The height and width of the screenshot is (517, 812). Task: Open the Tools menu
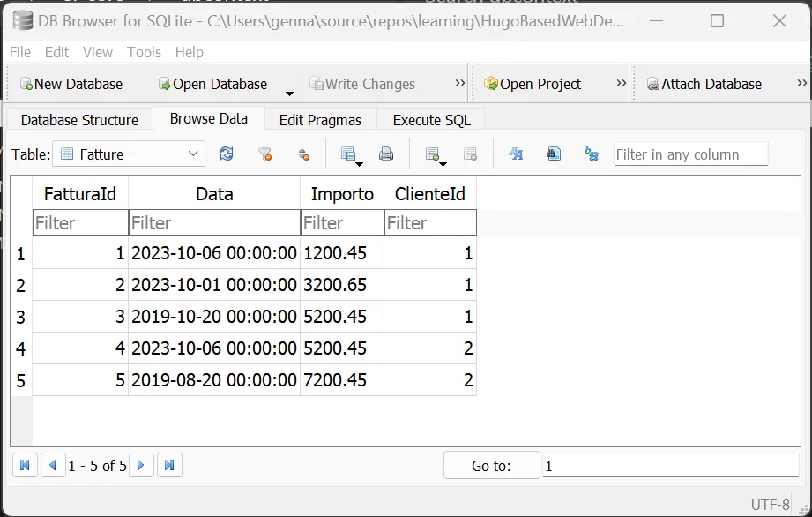144,52
